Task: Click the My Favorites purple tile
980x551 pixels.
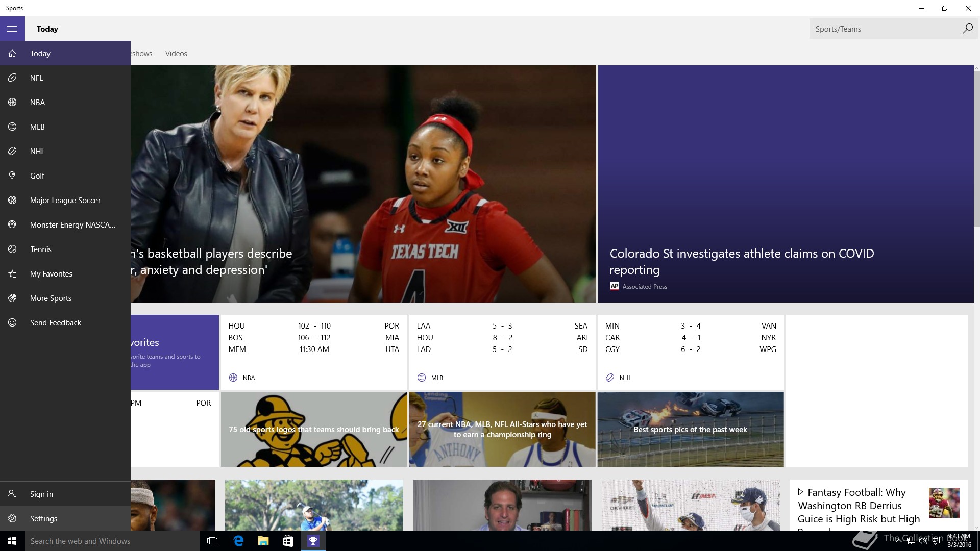Action: (x=175, y=352)
